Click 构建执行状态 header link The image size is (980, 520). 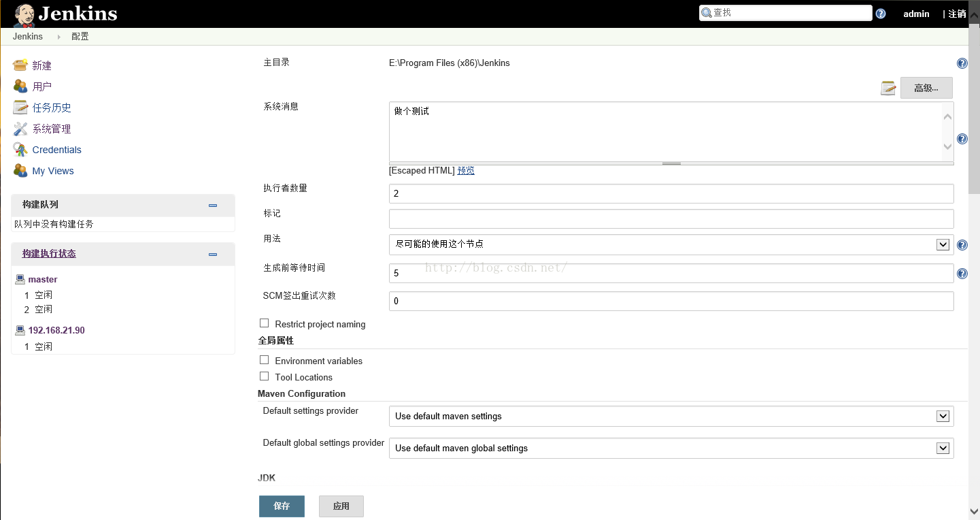[49, 253]
